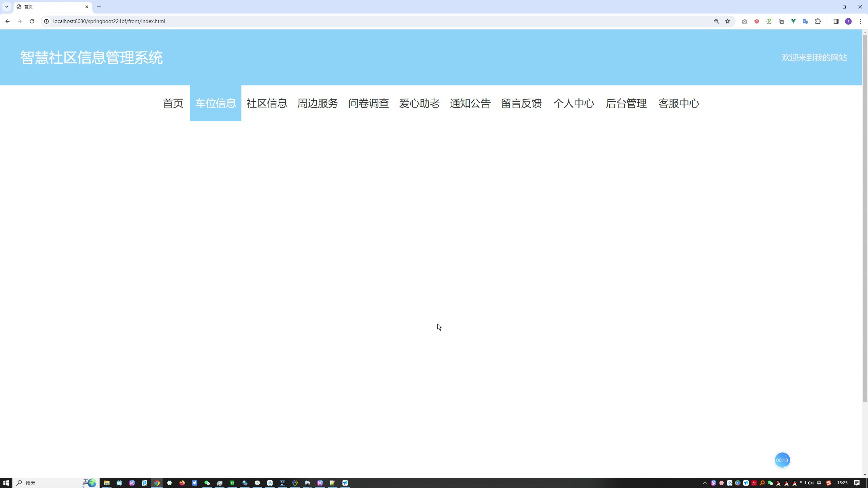
Task: Click the browser forward arrow
Action: point(20,21)
